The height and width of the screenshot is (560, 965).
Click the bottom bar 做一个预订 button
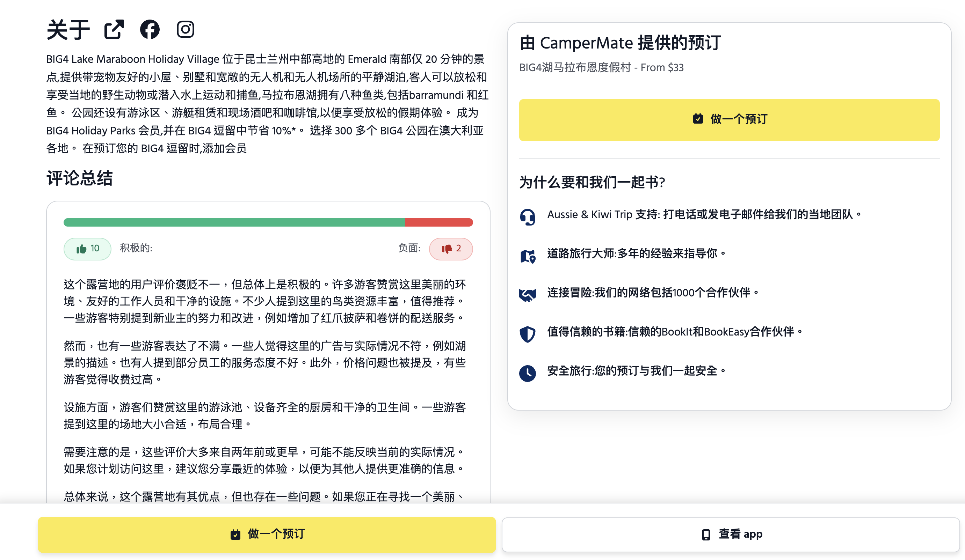point(267,535)
